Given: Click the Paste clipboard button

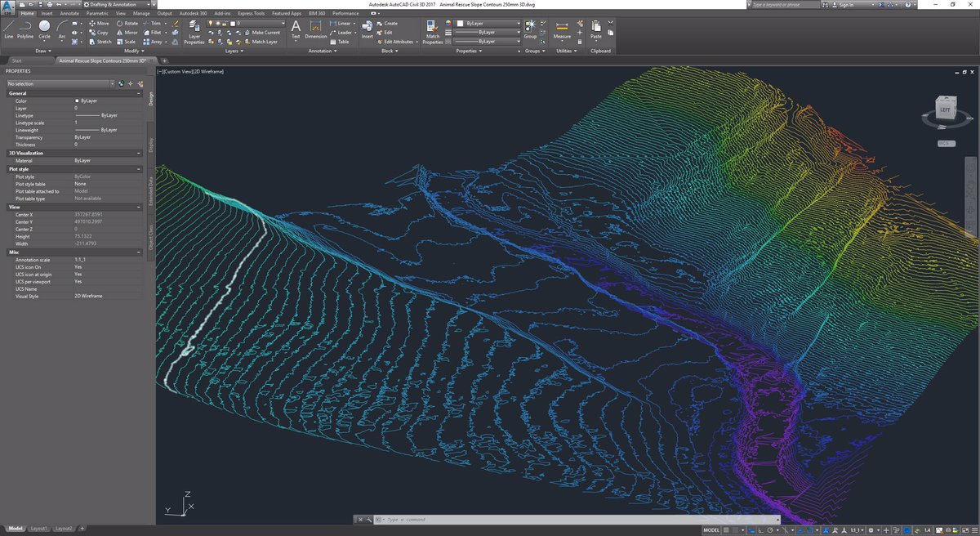Looking at the screenshot, I should 596,29.
